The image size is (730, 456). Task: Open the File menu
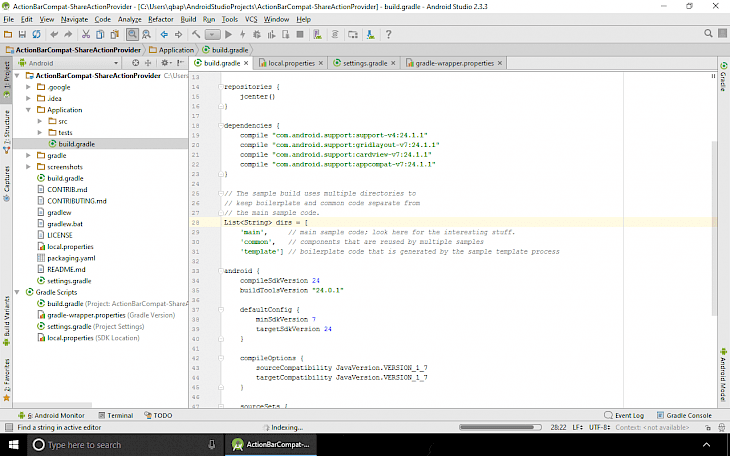pos(8,19)
